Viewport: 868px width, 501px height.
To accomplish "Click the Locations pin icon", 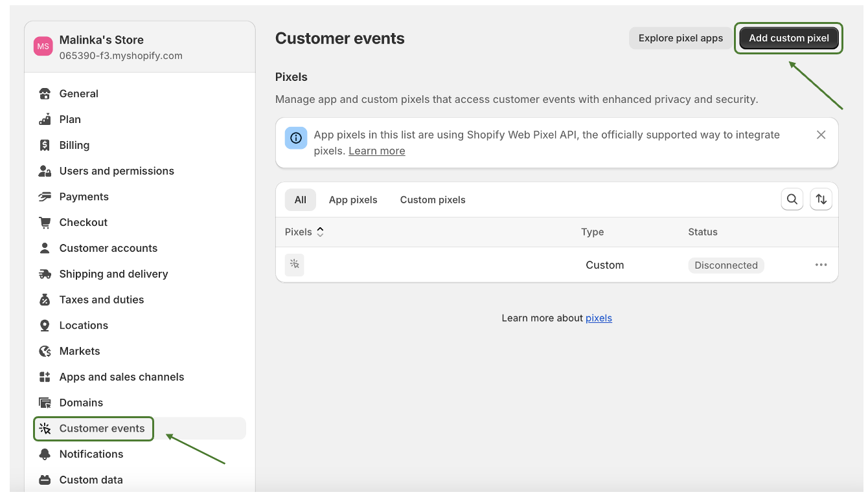I will [x=45, y=326].
